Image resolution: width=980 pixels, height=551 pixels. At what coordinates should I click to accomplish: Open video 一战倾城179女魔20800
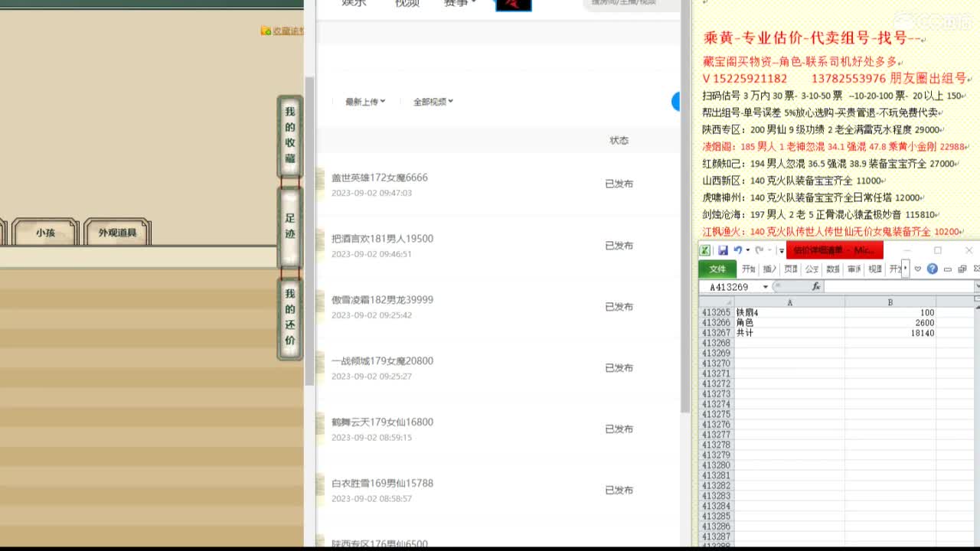382,361
